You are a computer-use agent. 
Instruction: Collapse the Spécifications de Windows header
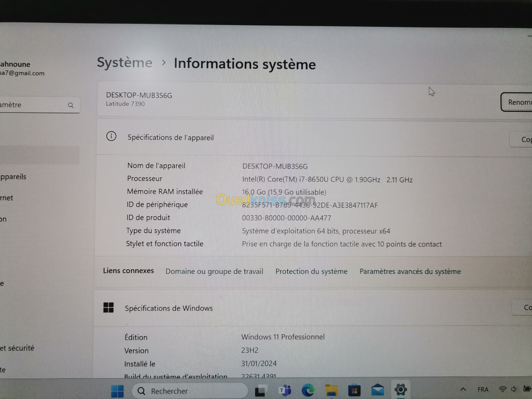[x=313, y=308]
